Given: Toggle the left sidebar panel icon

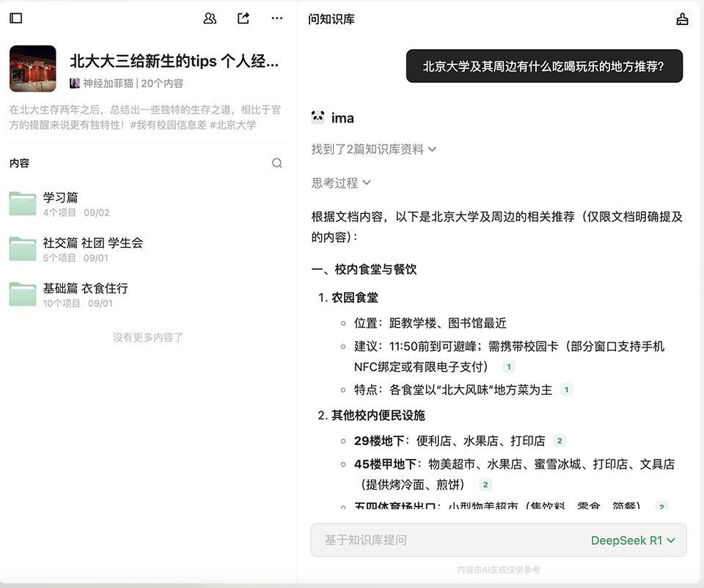Looking at the screenshot, I should 16,18.
